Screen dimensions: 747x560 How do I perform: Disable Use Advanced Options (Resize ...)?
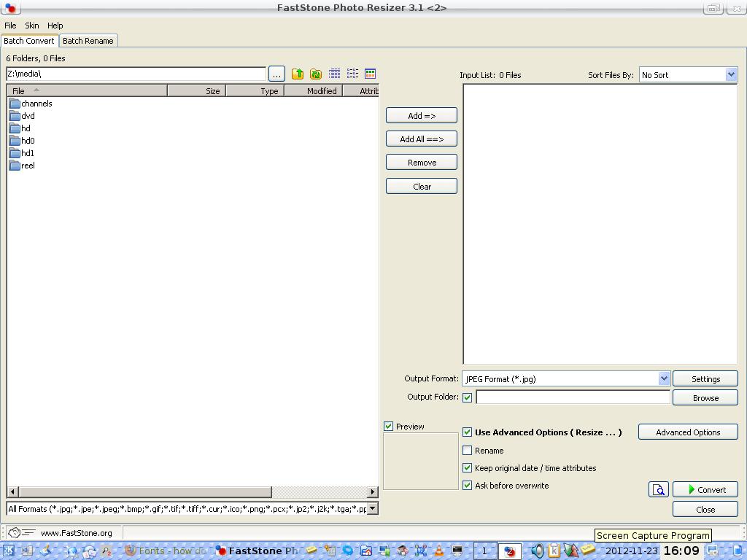[468, 432]
